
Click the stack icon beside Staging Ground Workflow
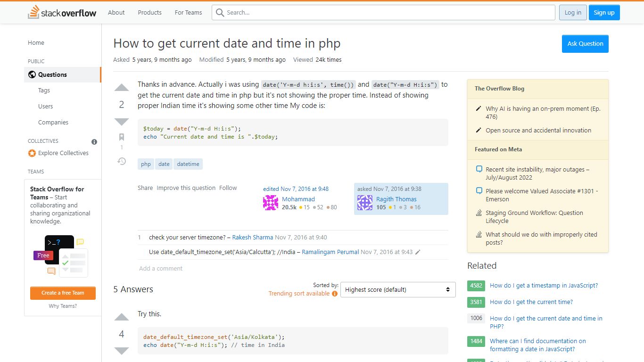tap(479, 213)
